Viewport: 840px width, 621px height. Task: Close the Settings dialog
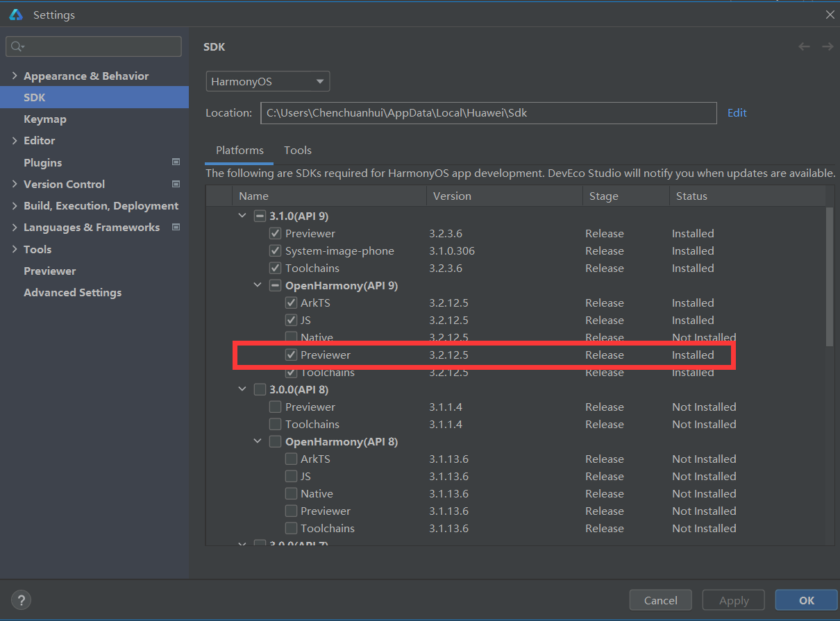(830, 15)
